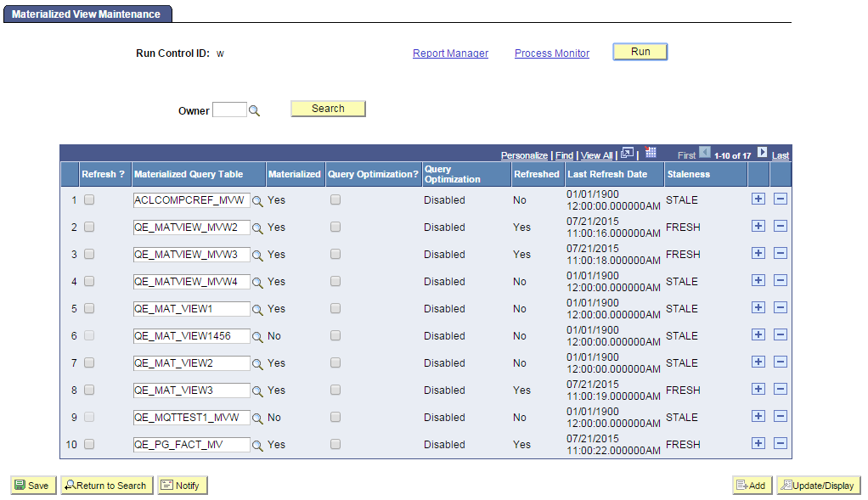
Task: Delete row 7 with minus icon
Action: [x=781, y=361]
